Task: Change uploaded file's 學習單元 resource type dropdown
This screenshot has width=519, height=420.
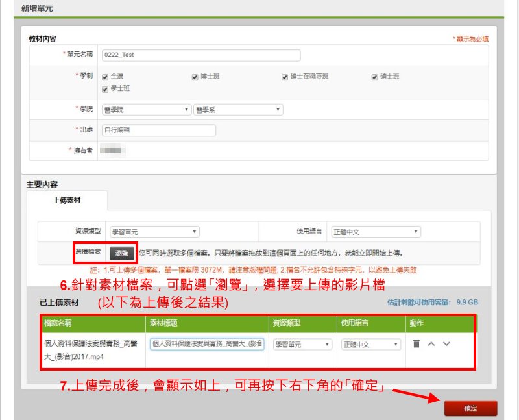Action: click(302, 345)
